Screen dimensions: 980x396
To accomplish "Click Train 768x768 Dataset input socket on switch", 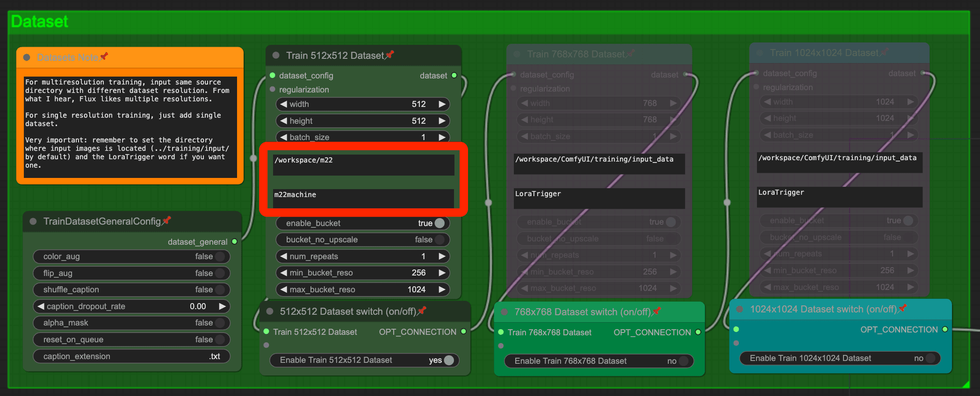I will (x=501, y=332).
